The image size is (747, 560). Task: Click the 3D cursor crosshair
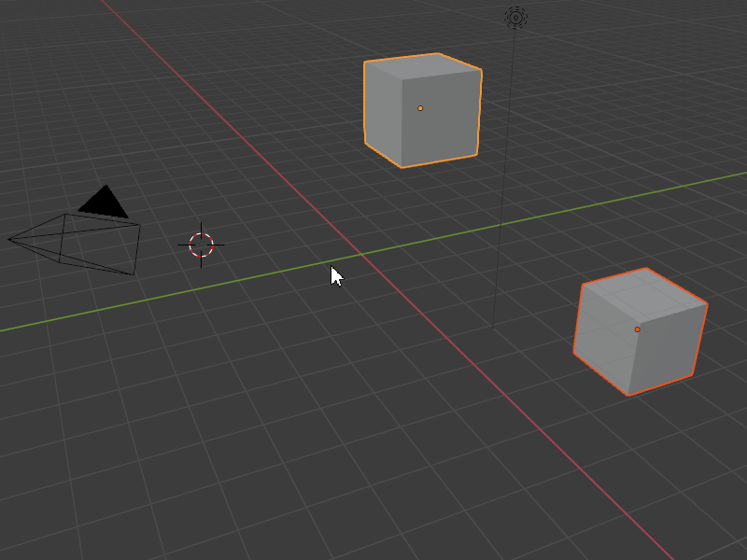(x=201, y=245)
